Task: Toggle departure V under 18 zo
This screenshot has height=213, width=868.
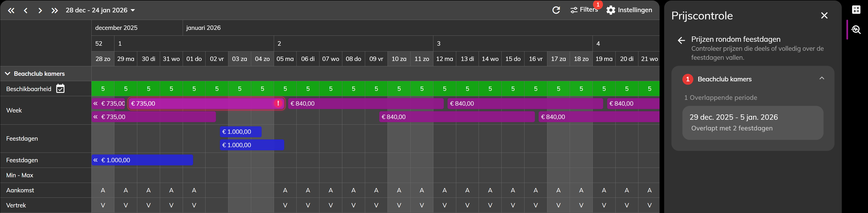Action: [x=581, y=205]
